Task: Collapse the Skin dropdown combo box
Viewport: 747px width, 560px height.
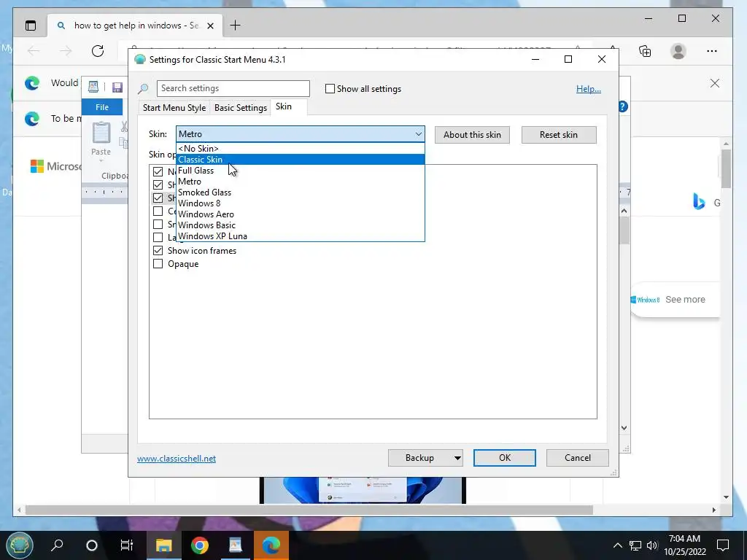Action: click(300, 134)
